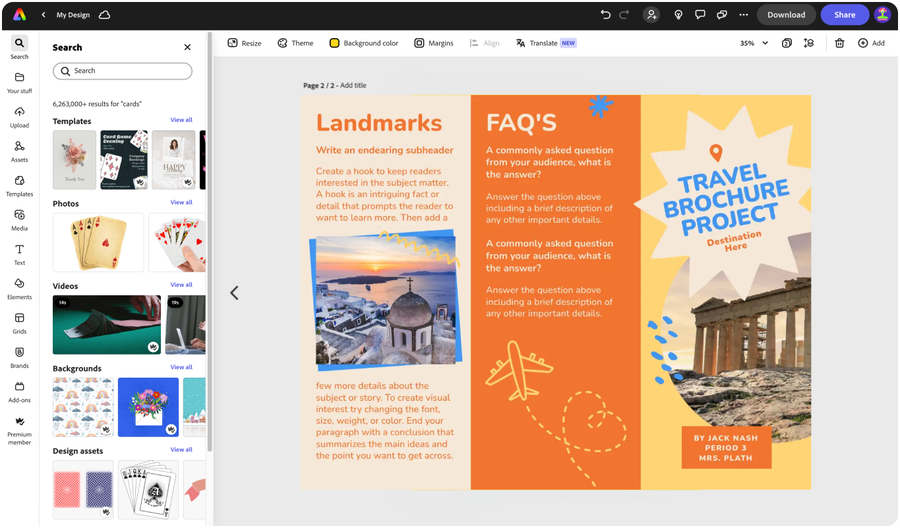Open the Assets panel
The height and width of the screenshot is (528, 900).
[20, 152]
